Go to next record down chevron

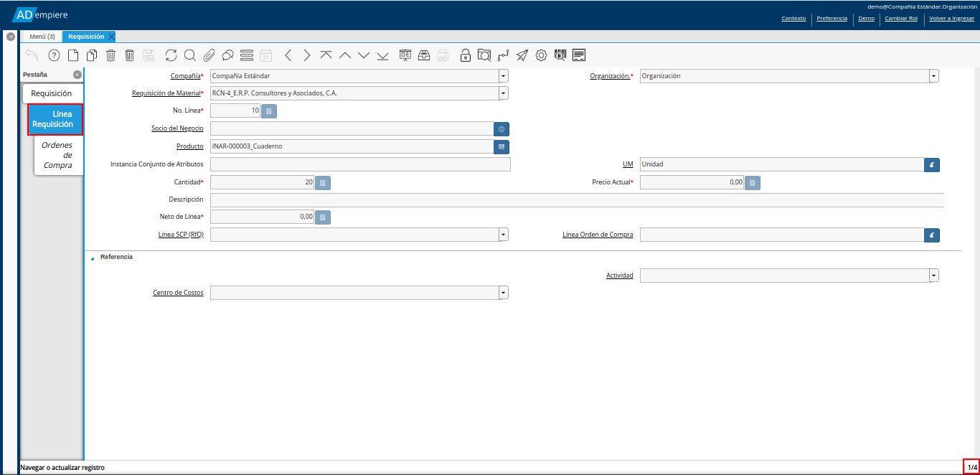coord(364,55)
